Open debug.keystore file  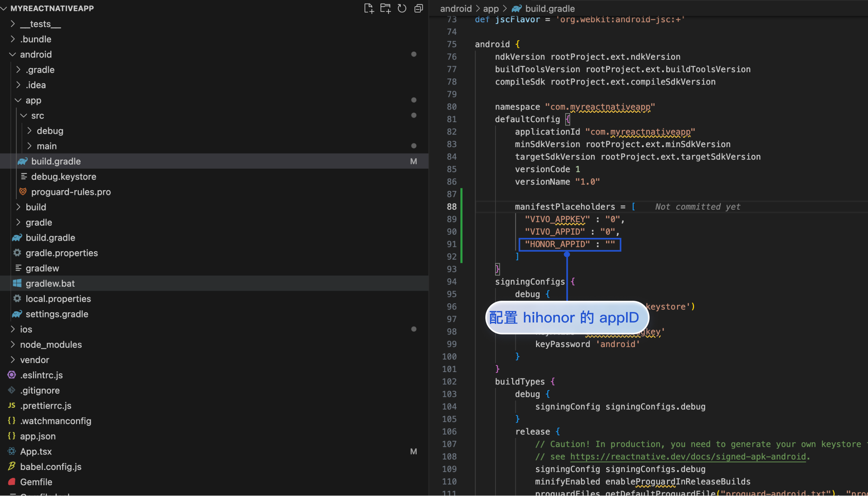click(64, 176)
